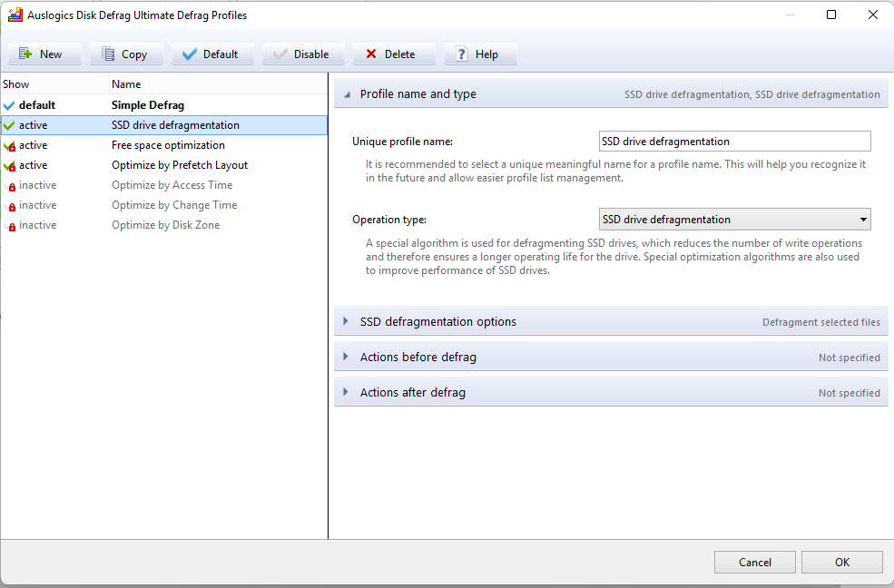This screenshot has height=588, width=894.
Task: Select the SSD drive defragmentation profile row
Action: click(164, 125)
